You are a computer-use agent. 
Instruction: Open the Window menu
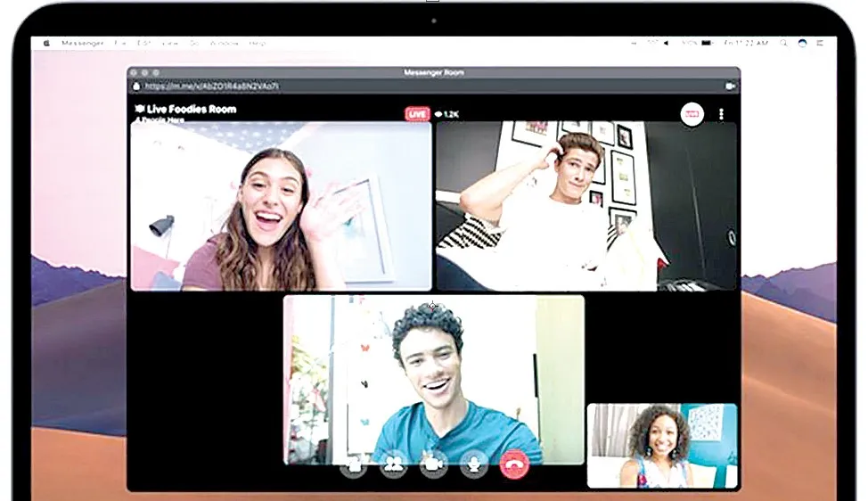point(225,43)
